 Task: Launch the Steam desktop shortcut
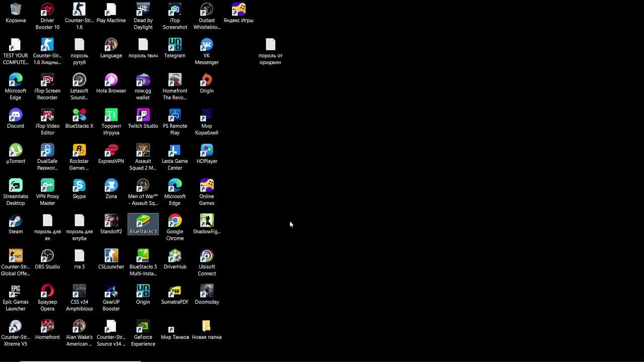tap(16, 225)
